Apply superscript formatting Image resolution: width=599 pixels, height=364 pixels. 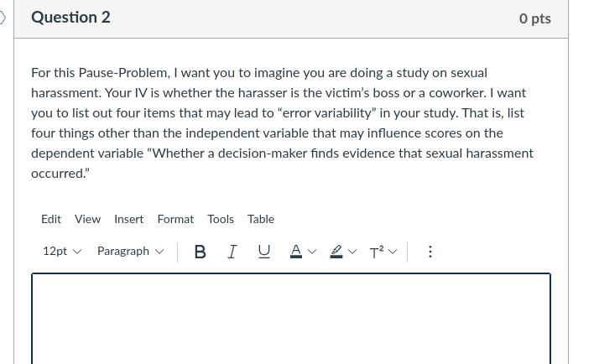click(x=377, y=252)
